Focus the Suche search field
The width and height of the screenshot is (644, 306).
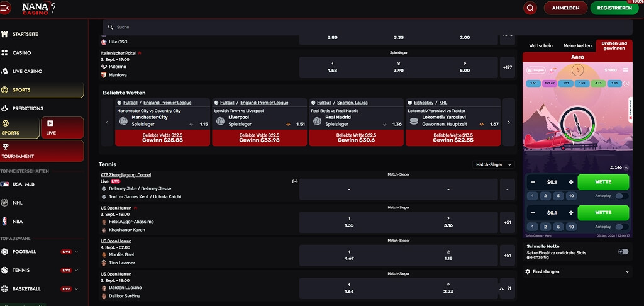[367, 27]
